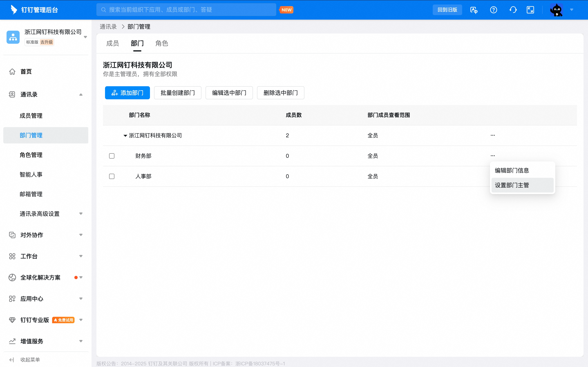Expand the 工作台 section
This screenshot has width=588, height=367.
point(81,256)
